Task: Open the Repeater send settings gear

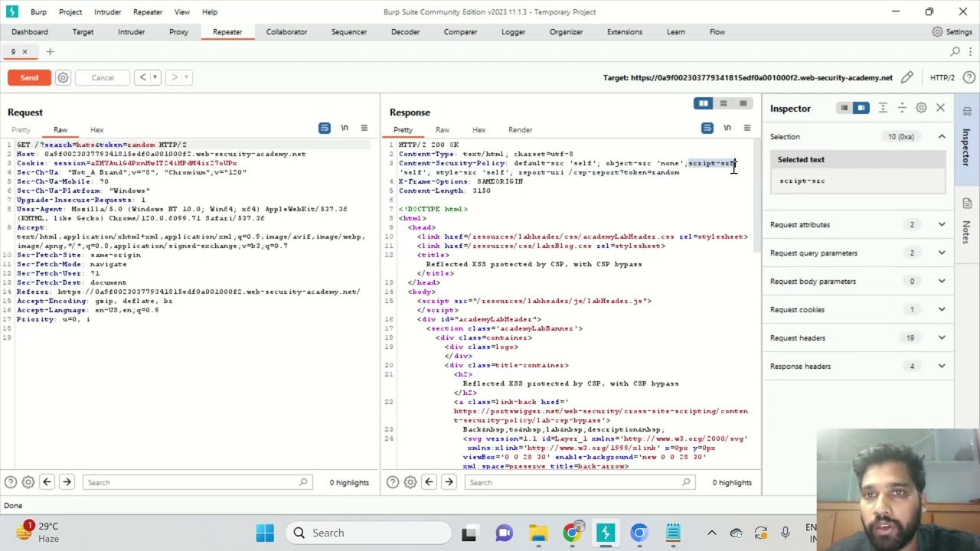Action: [63, 77]
